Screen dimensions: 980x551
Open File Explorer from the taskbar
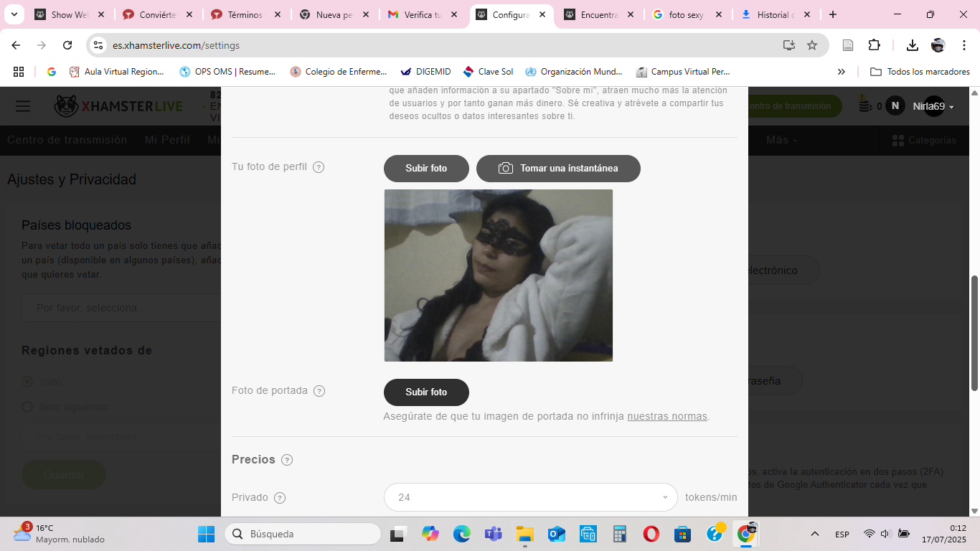pyautogui.click(x=525, y=534)
